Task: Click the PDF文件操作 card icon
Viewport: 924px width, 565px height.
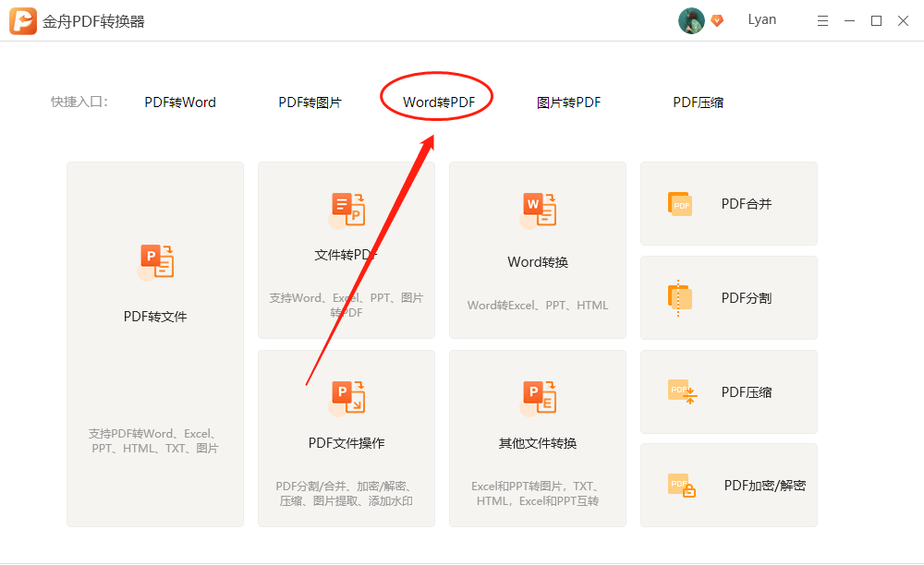Action: coord(346,398)
